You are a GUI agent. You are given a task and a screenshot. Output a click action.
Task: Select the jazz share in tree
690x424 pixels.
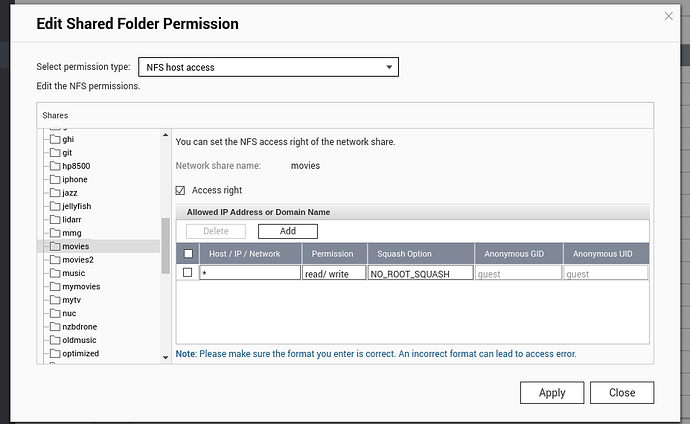(72, 193)
